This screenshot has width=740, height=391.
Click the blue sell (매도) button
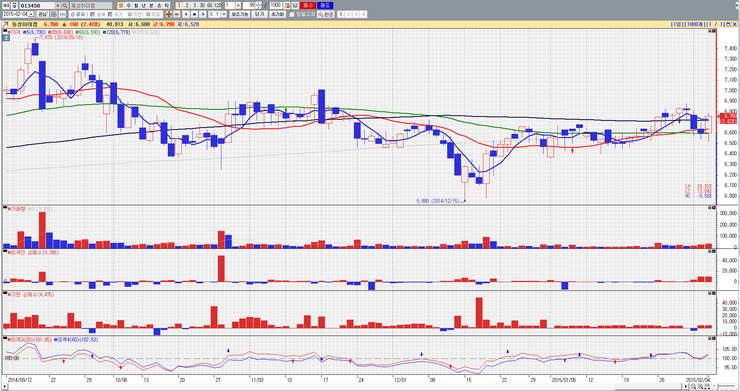point(325,5)
